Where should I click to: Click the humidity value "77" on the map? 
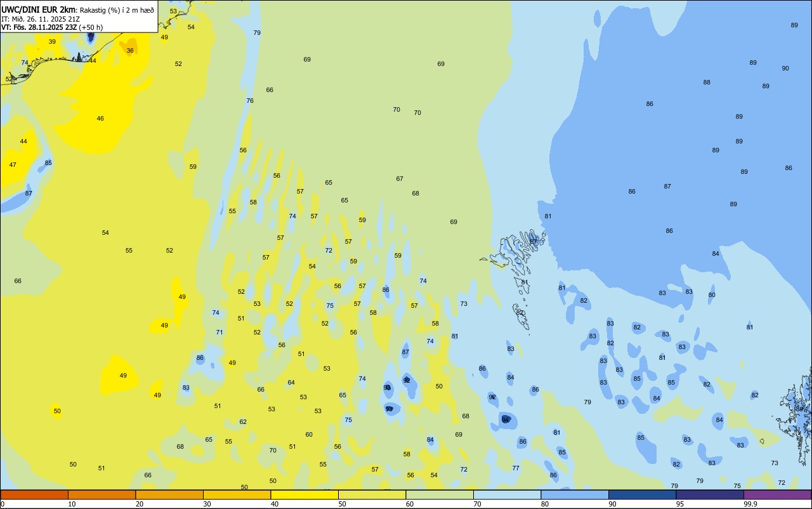pos(516,468)
